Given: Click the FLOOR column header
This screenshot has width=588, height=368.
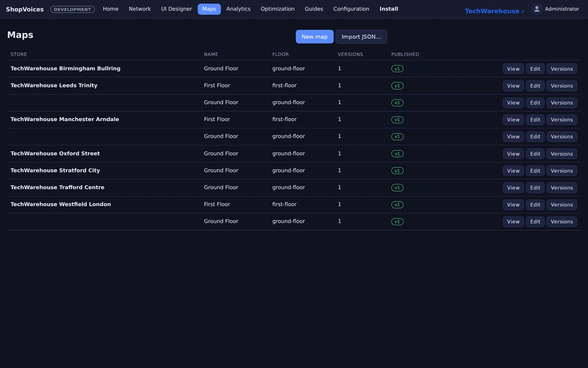Looking at the screenshot, I should 280,54.
